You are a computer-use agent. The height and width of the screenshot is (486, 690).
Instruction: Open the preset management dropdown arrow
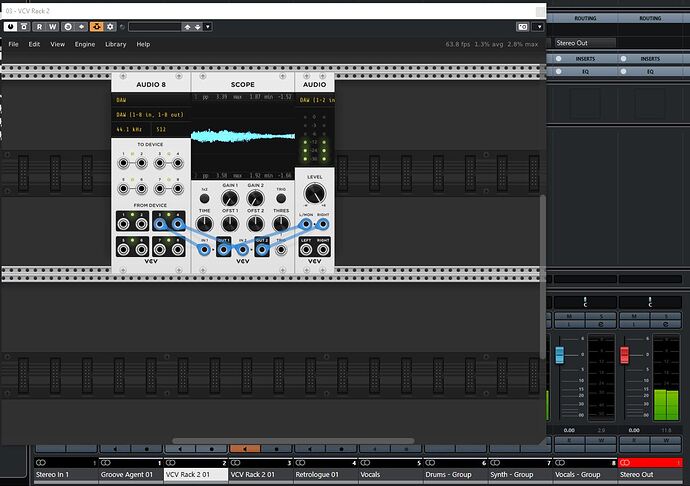pos(208,27)
